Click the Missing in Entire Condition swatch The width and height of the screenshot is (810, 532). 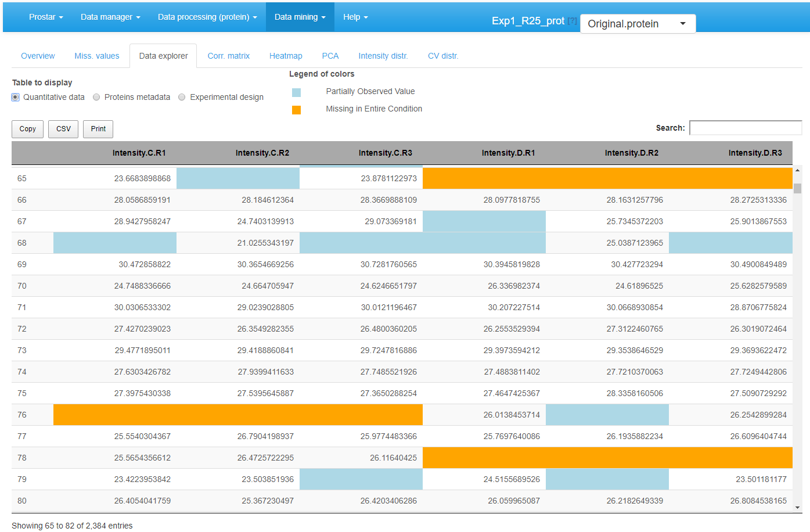[297, 109]
